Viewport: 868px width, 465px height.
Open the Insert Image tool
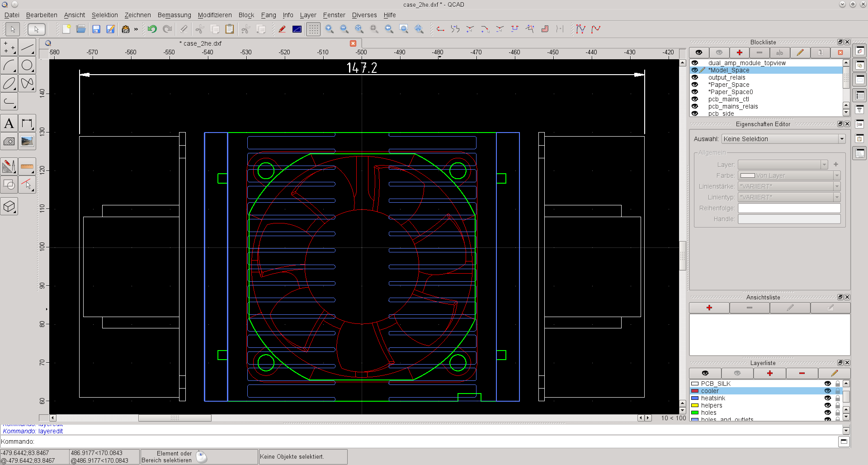pyautogui.click(x=27, y=141)
